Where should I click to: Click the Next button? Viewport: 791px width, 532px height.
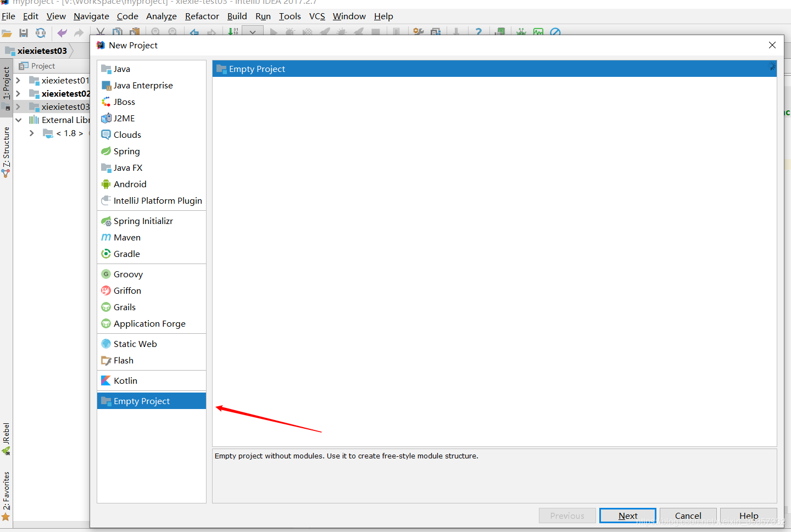point(627,516)
